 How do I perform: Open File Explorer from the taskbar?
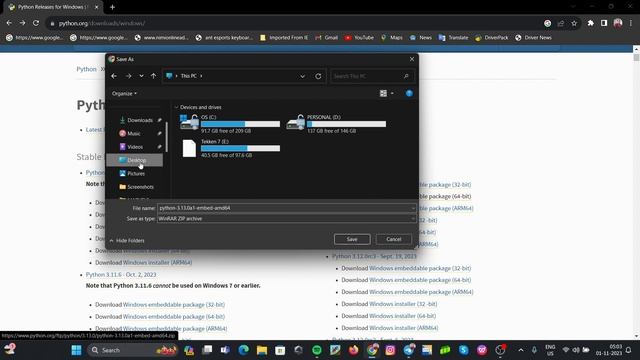(x=262, y=350)
